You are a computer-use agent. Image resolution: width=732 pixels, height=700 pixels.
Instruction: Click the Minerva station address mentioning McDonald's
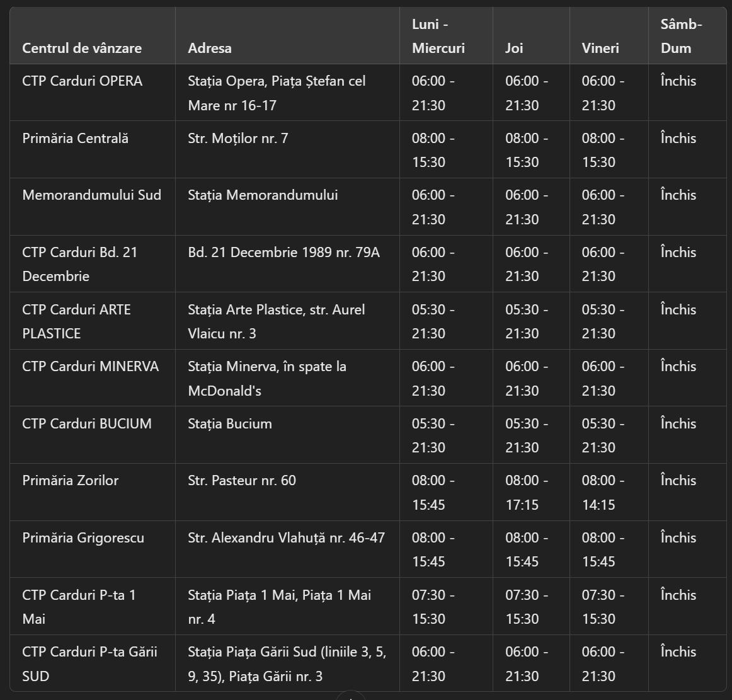(x=267, y=379)
